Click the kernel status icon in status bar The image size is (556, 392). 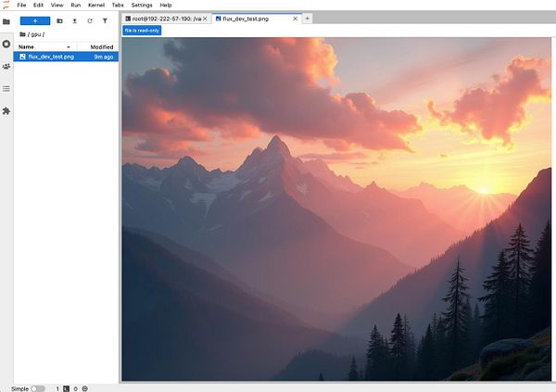pyautogui.click(x=84, y=389)
